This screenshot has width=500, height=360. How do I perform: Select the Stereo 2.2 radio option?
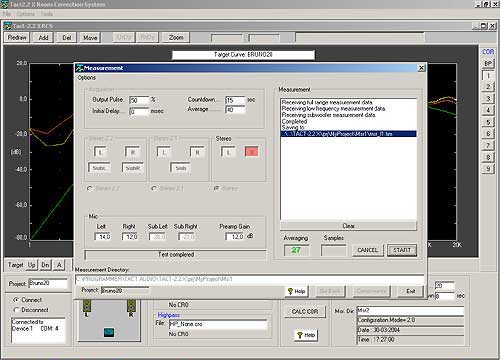coord(89,188)
